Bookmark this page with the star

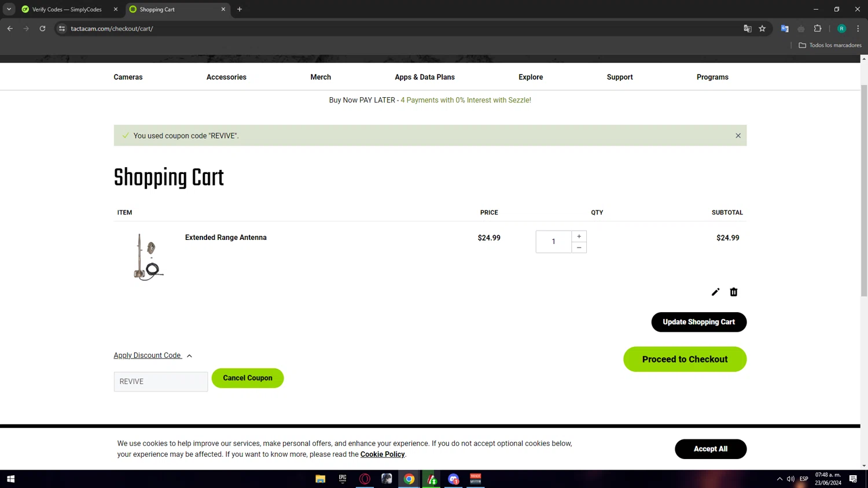click(x=762, y=28)
